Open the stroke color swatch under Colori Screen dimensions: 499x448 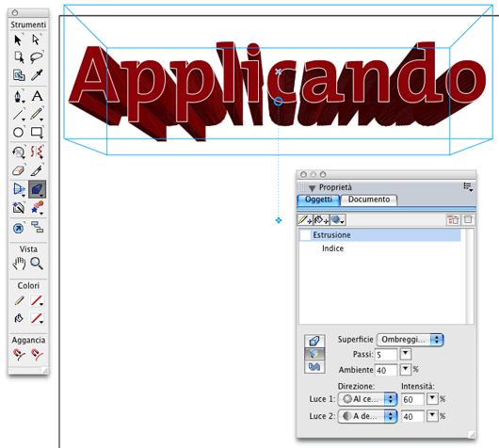pyautogui.click(x=37, y=300)
